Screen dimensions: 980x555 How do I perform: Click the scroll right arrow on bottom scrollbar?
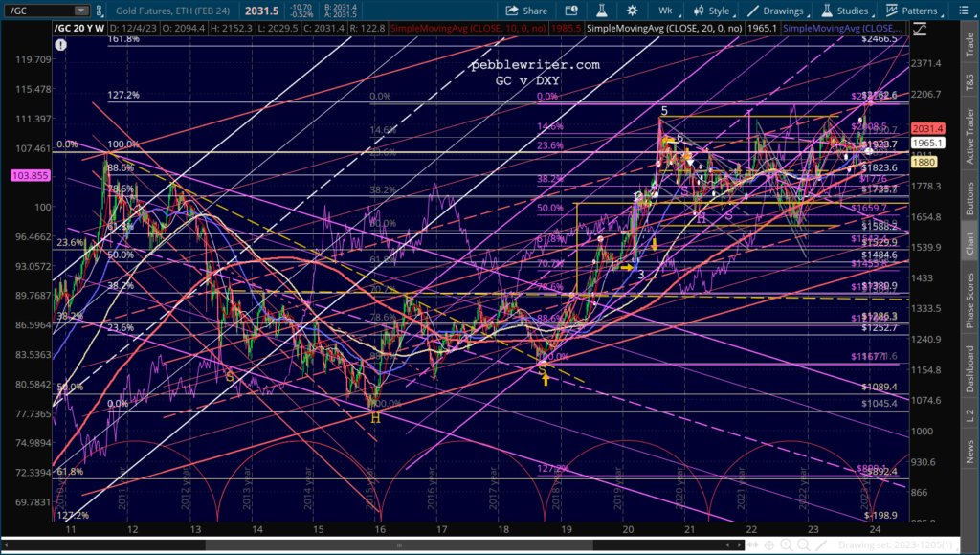point(740,545)
